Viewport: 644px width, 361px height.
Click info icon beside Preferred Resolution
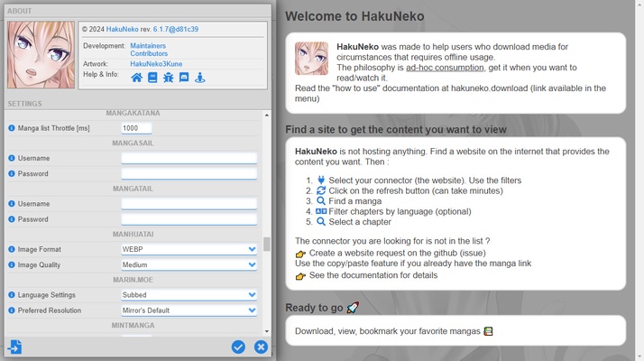(12, 310)
